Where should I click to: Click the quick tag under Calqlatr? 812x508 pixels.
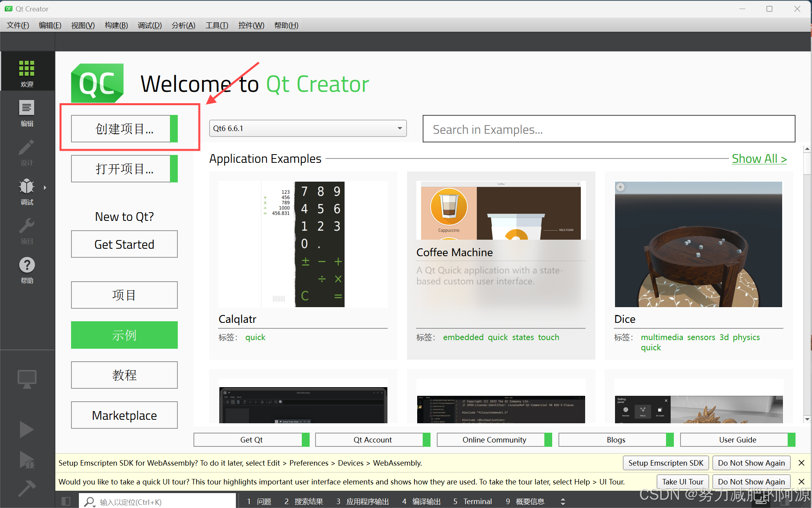(255, 337)
